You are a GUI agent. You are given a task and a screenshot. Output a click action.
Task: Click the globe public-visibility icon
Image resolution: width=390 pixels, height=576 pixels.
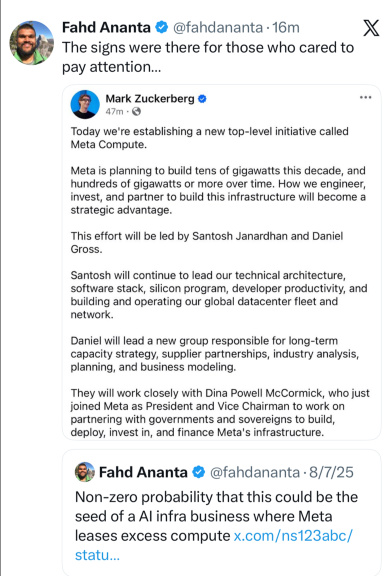[136, 111]
